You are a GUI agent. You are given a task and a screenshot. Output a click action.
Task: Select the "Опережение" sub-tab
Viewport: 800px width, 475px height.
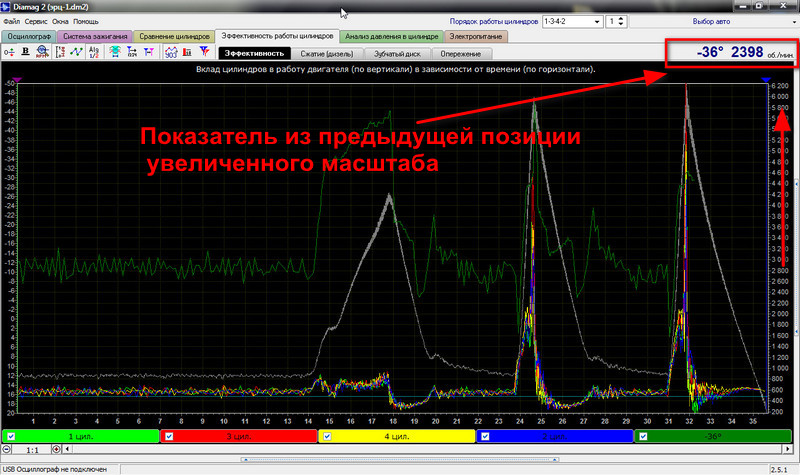pyautogui.click(x=461, y=54)
